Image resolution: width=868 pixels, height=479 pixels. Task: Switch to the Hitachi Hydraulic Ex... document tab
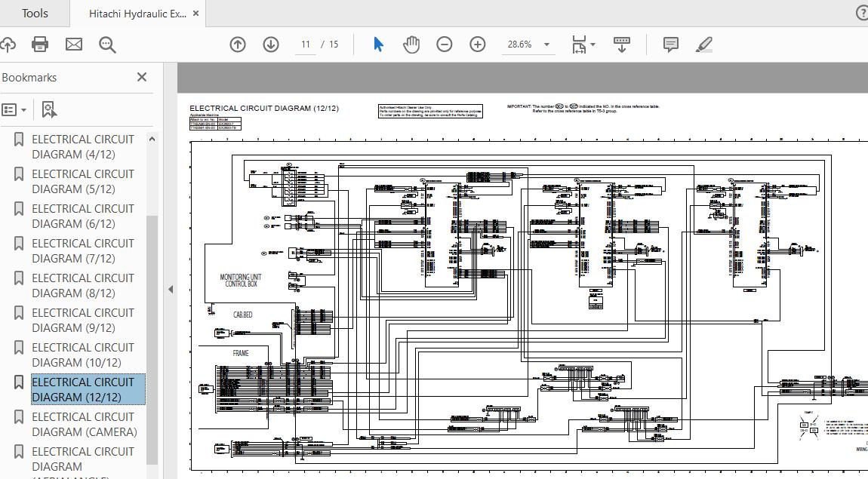click(x=137, y=14)
